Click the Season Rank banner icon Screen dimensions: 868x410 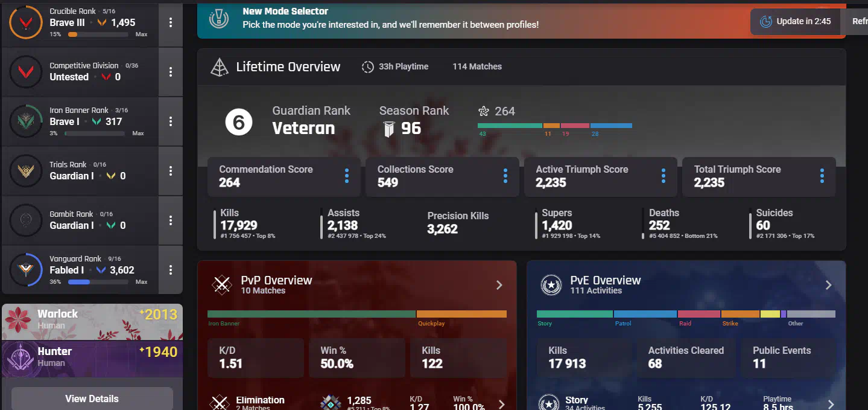point(389,129)
